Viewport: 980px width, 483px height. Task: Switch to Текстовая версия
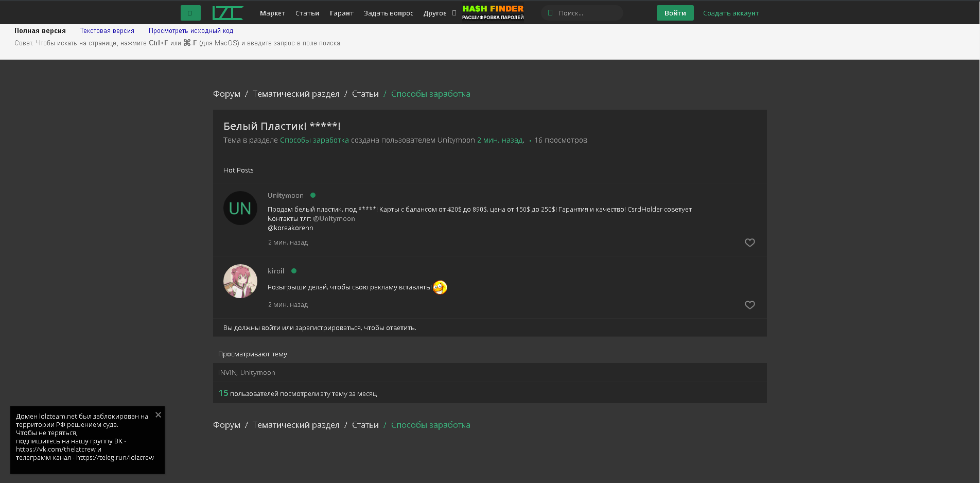[107, 31]
